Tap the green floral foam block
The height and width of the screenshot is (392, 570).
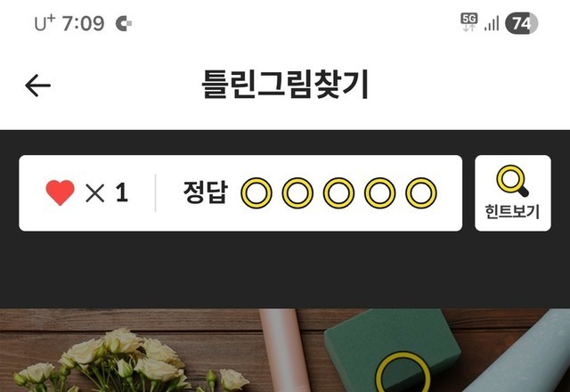[x=393, y=351]
